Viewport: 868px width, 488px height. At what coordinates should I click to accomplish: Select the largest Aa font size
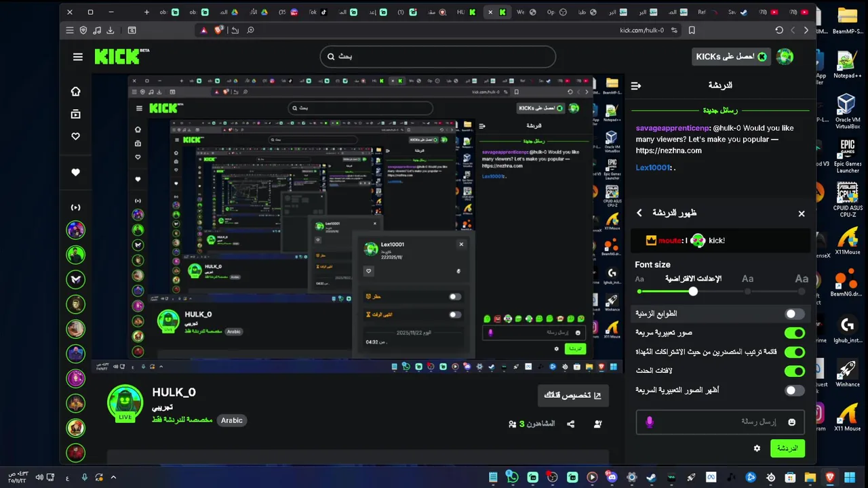(x=802, y=279)
